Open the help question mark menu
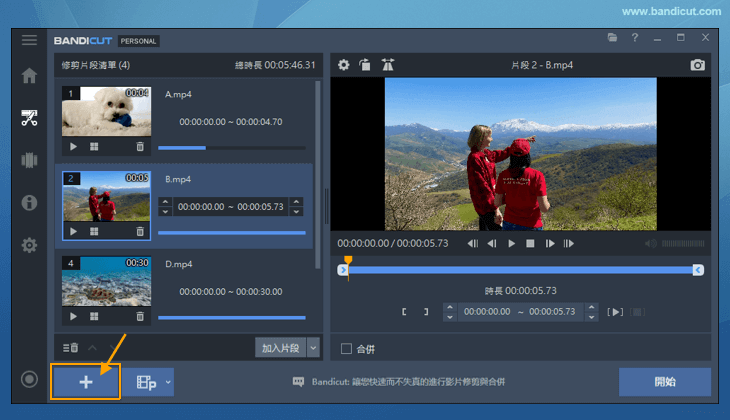Screen dimensions: 730x420 634,38
